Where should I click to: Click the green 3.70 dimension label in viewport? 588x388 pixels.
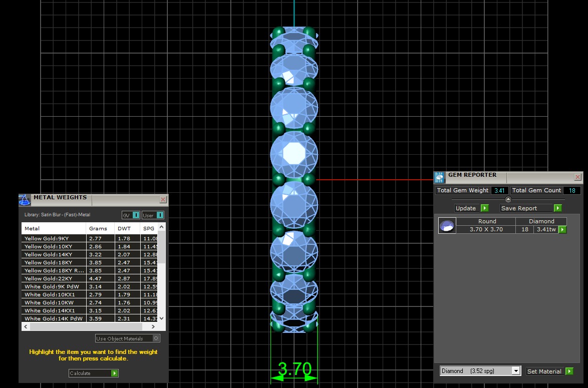tap(295, 369)
